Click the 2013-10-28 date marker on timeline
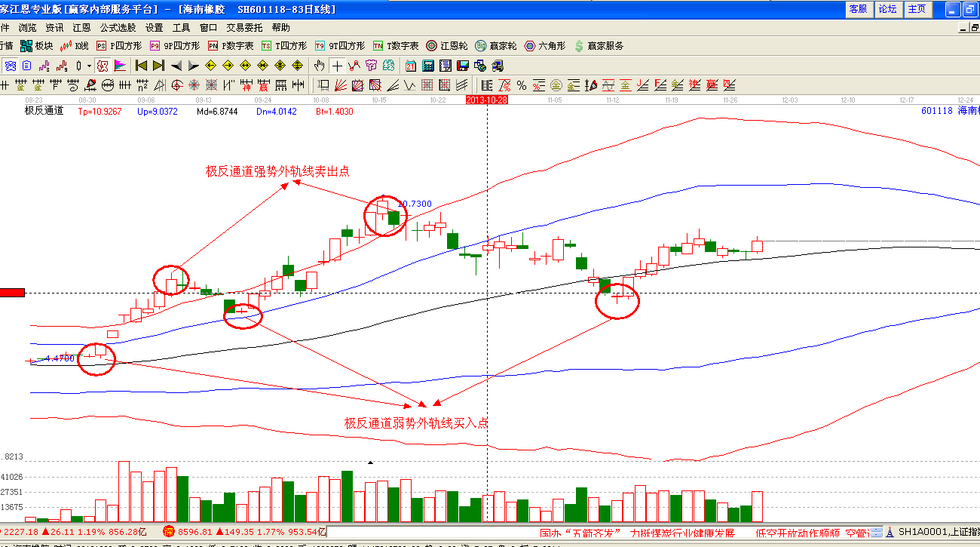The image size is (980, 547). pyautogui.click(x=487, y=100)
